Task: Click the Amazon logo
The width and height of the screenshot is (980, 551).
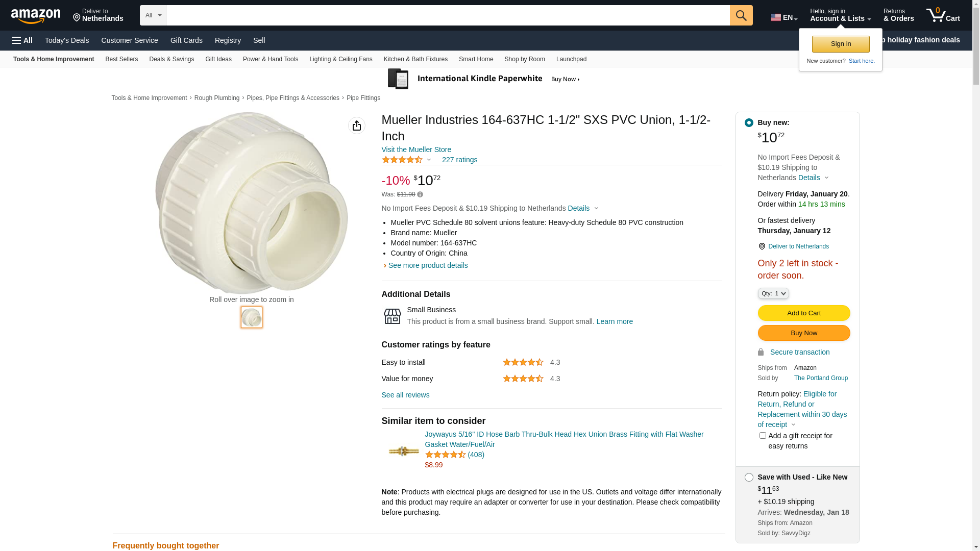Action: click(36, 16)
